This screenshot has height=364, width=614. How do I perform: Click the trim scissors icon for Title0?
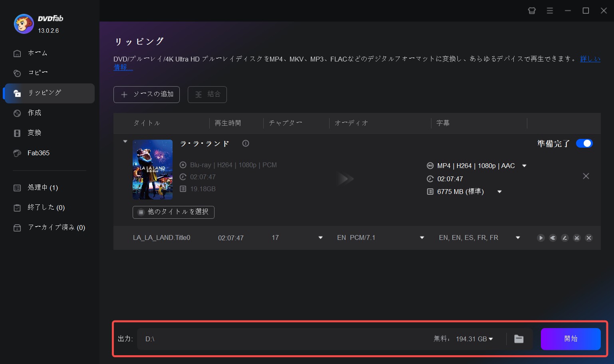tap(577, 238)
